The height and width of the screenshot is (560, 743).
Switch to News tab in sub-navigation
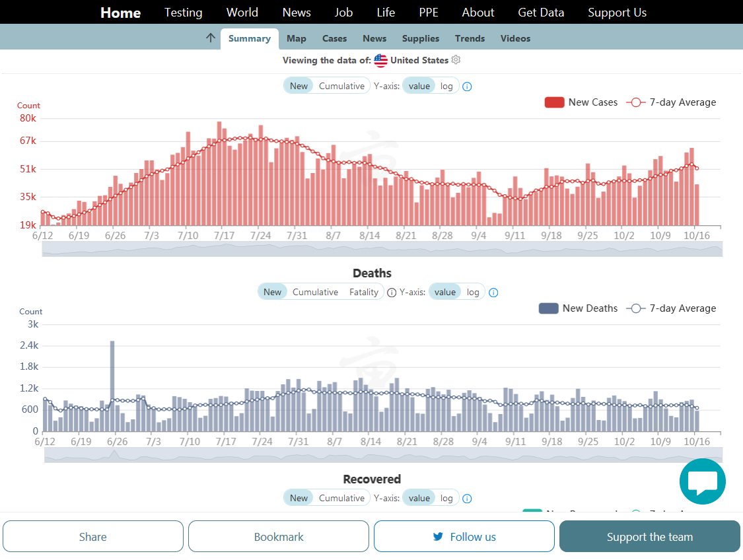tap(374, 38)
